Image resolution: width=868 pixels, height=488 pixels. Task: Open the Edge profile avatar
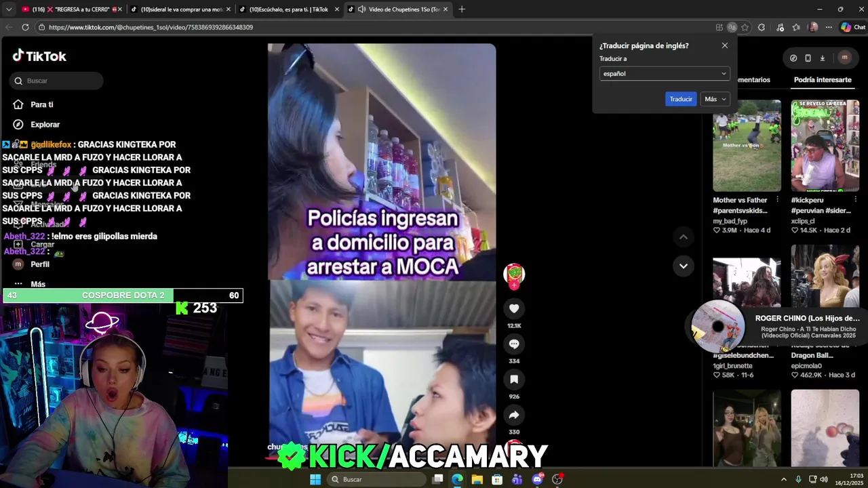tap(813, 27)
